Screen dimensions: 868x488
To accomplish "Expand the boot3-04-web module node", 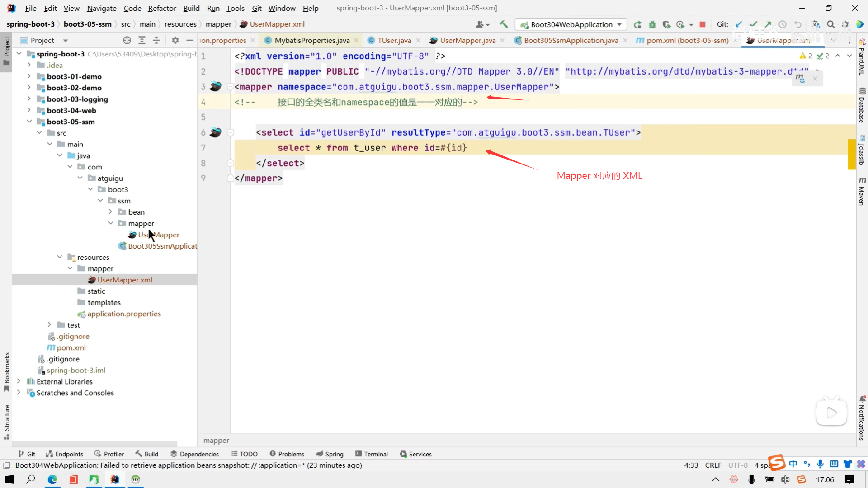I will (29, 110).
